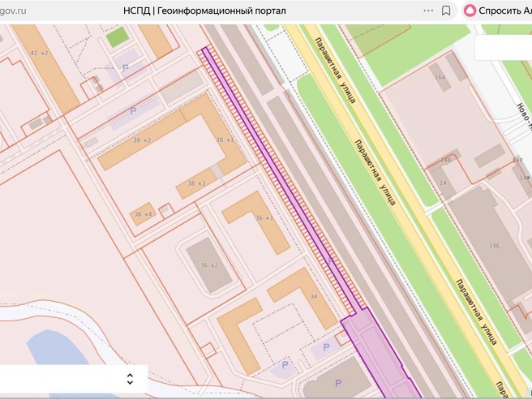Screen dimensions: 532x400
Task: Click the parking P icon near building 42 к2
Action: click(125, 68)
